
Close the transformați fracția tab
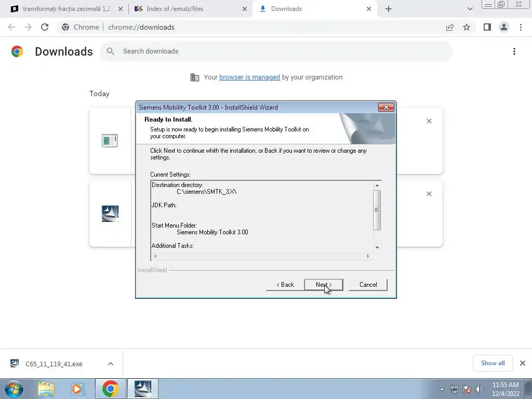[121, 9]
